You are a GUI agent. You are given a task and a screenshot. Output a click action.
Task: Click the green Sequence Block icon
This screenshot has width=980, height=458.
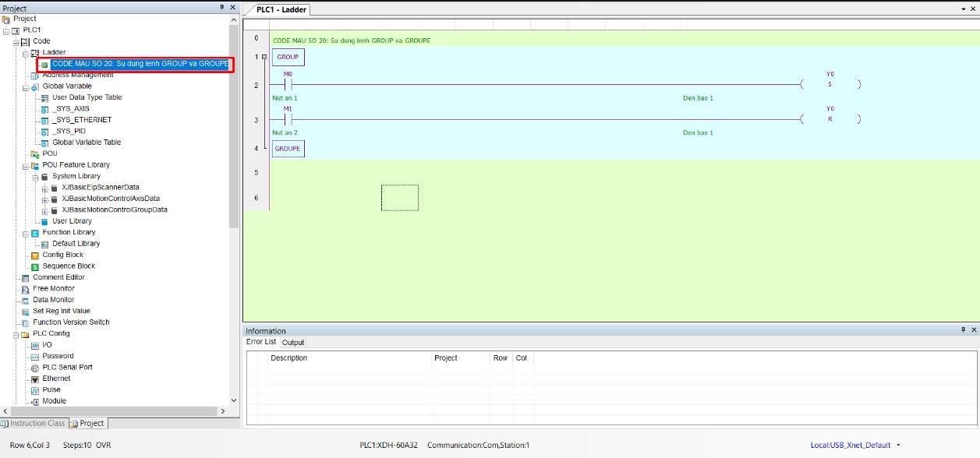point(35,266)
